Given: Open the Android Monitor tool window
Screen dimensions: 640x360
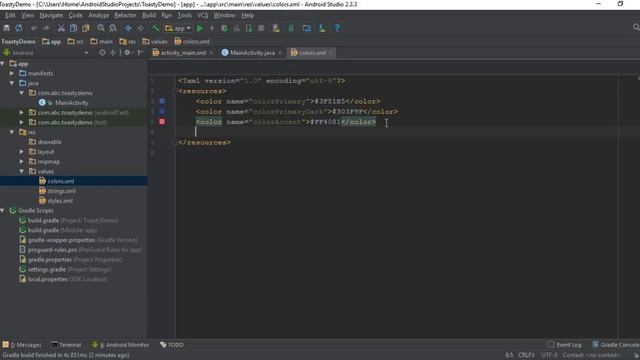Looking at the screenshot, I should (x=120, y=345).
